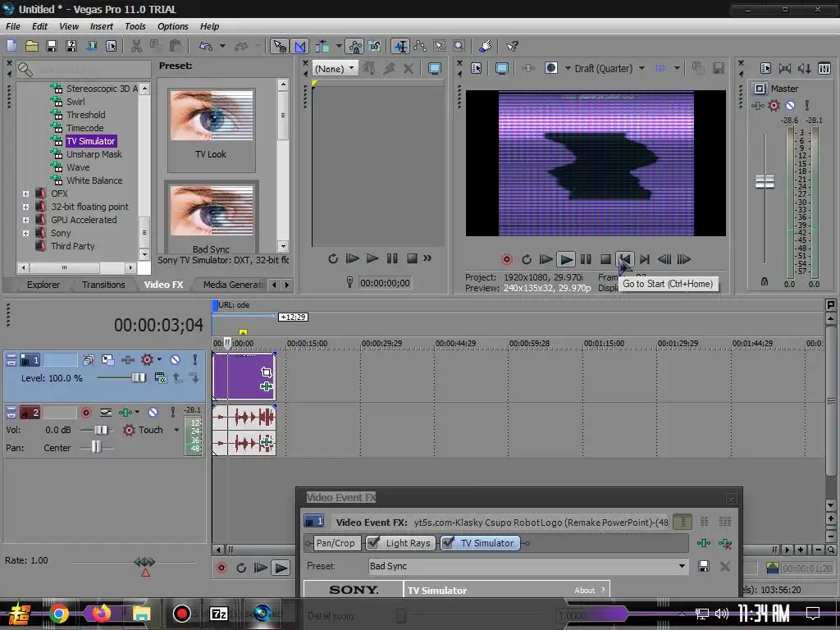Viewport: 840px width, 630px height.
Task: Toggle Auto Ripple in main toolbar
Action: tap(322, 46)
